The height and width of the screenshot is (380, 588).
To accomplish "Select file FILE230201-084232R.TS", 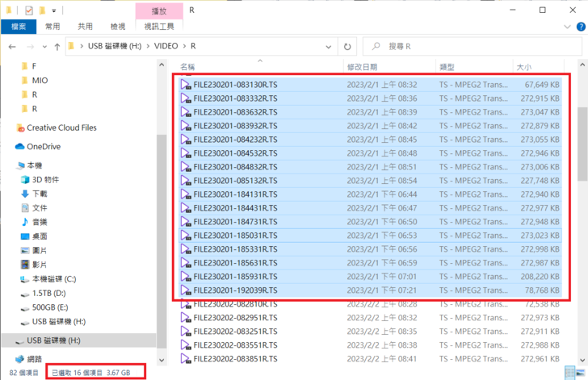I will (235, 140).
